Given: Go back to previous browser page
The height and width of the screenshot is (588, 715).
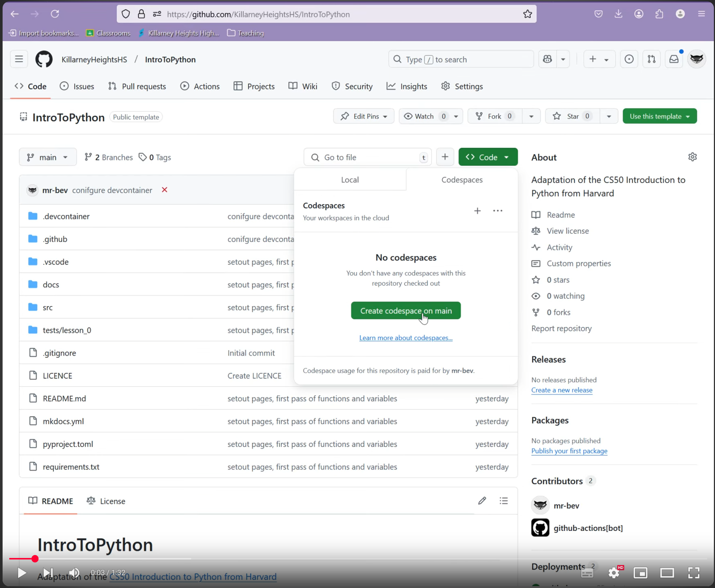Looking at the screenshot, I should point(14,14).
